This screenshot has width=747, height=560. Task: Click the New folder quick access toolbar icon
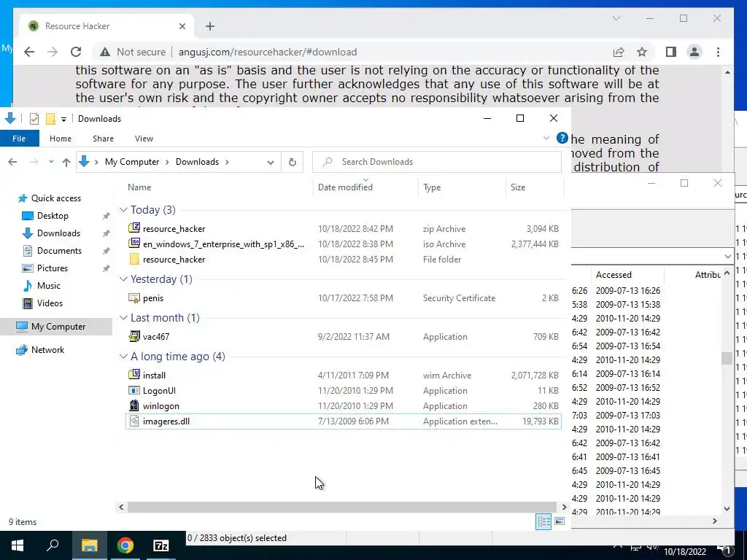[50, 119]
